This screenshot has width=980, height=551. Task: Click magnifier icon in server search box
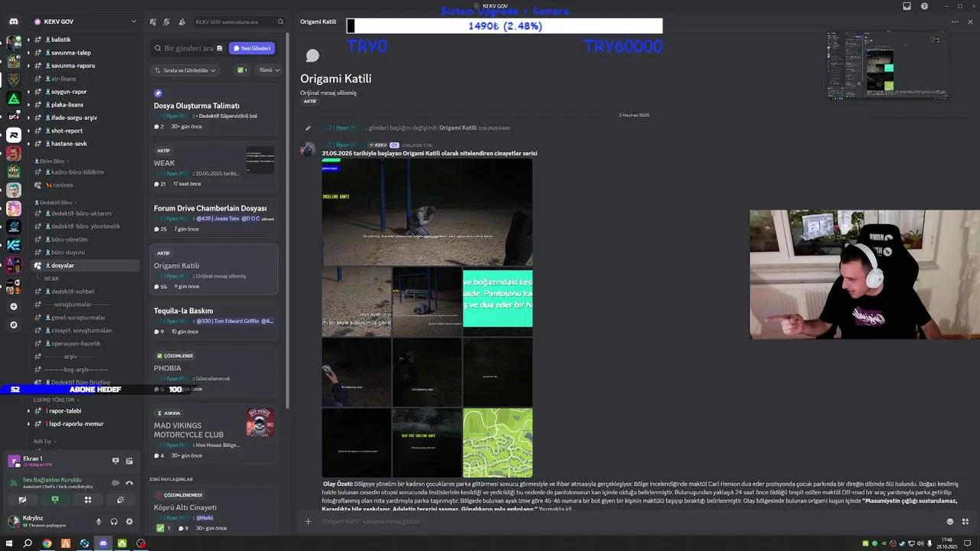280,21
